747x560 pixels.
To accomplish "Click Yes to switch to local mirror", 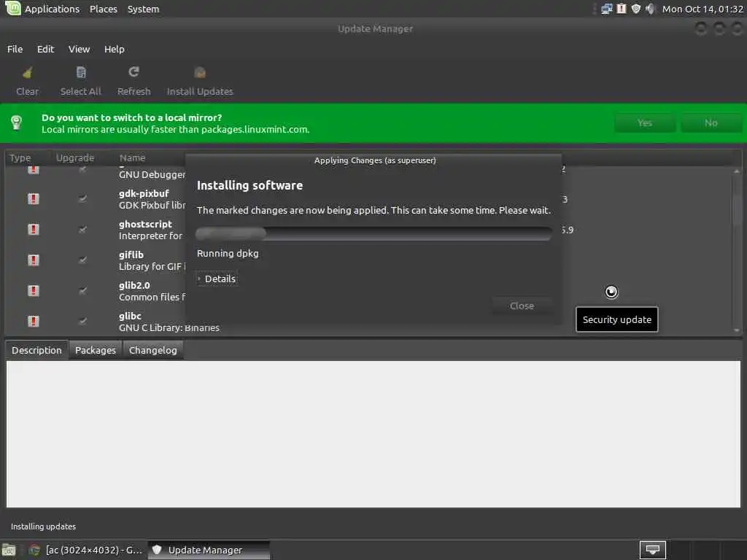I will coord(645,122).
